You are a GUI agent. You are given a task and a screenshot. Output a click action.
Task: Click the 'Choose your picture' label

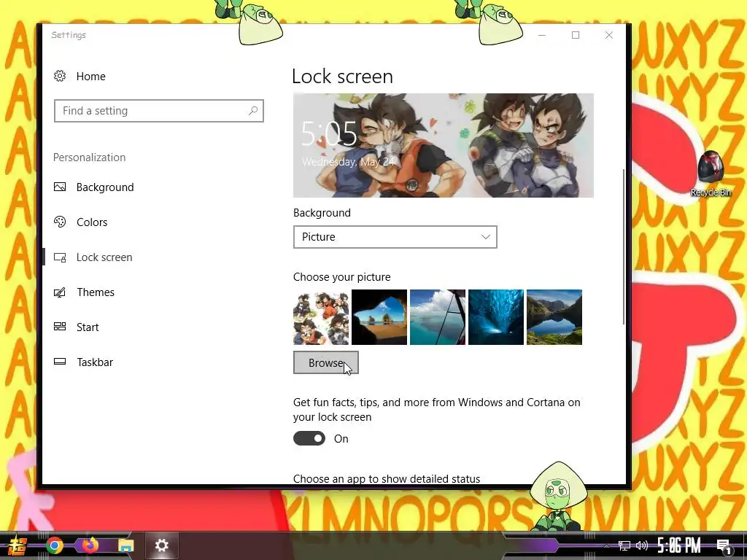coord(341,277)
